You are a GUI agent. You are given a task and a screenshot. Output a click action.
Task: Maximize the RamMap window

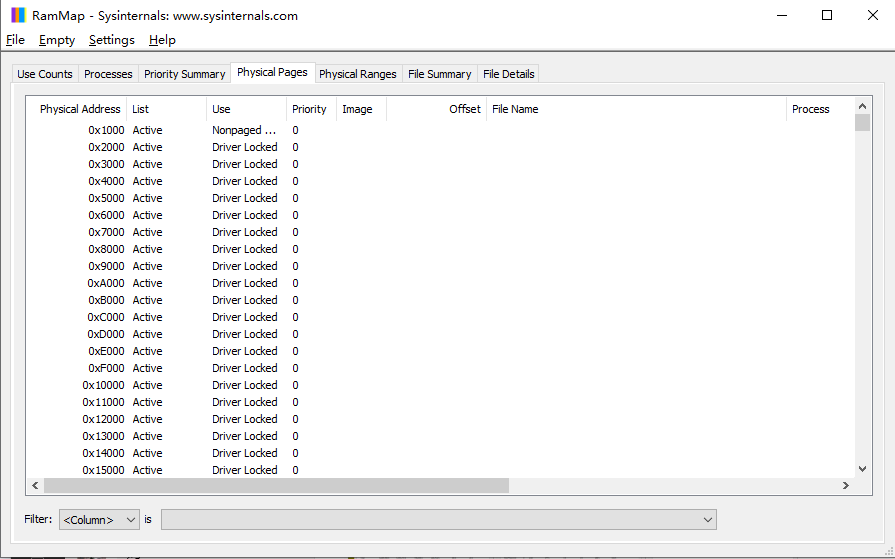[827, 16]
